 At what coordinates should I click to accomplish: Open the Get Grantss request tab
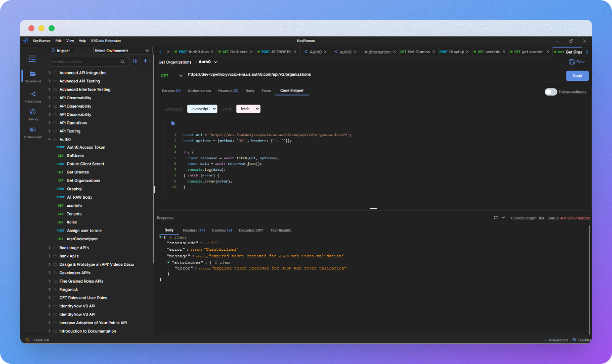[x=418, y=52]
